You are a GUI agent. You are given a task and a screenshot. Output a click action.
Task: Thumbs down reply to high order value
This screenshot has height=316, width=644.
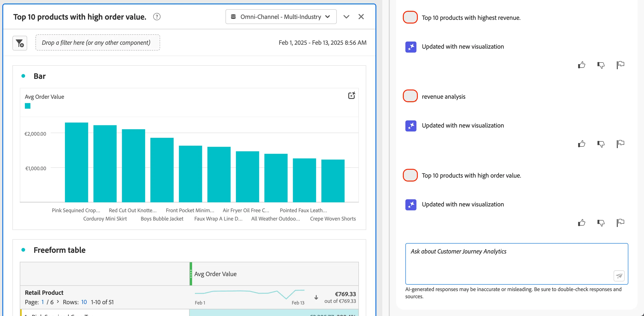coord(601,223)
